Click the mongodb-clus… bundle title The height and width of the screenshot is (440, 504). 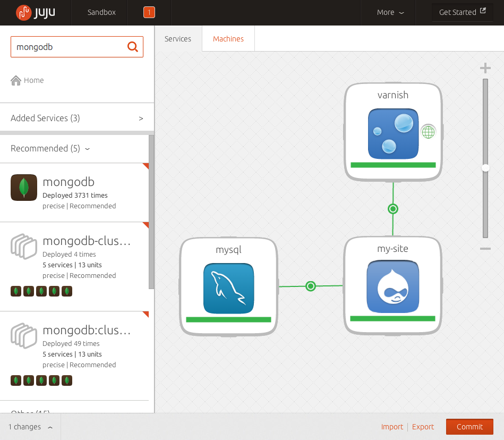point(87,241)
